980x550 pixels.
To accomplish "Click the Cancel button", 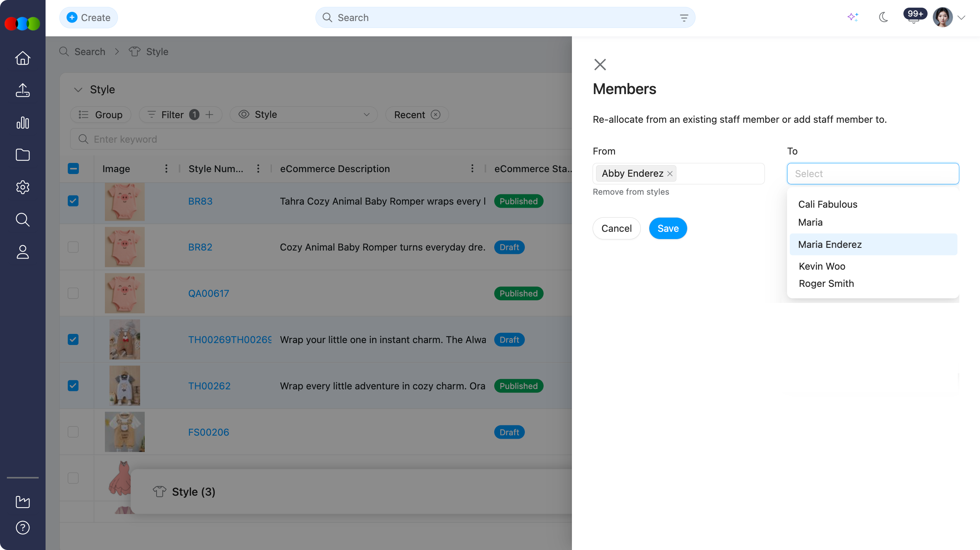I will [616, 228].
